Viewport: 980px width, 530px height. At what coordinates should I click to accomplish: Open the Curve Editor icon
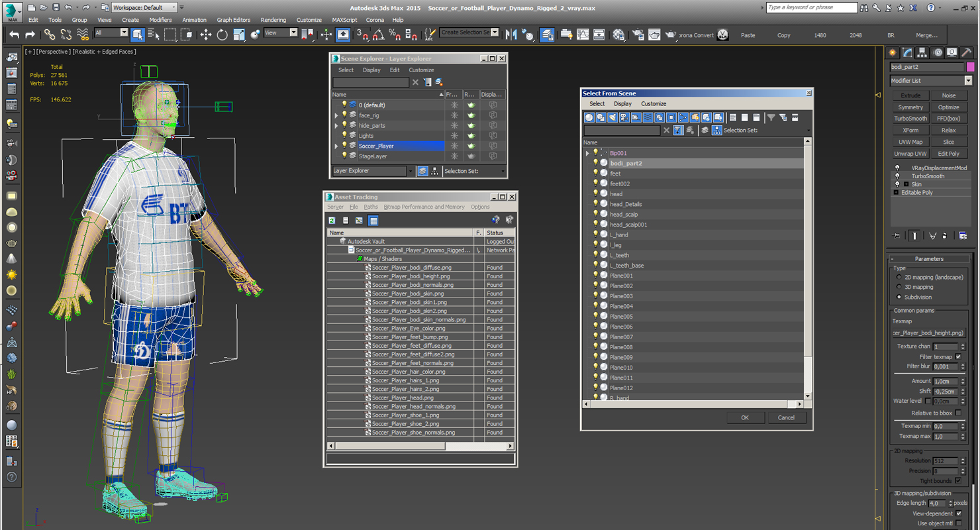tap(583, 34)
